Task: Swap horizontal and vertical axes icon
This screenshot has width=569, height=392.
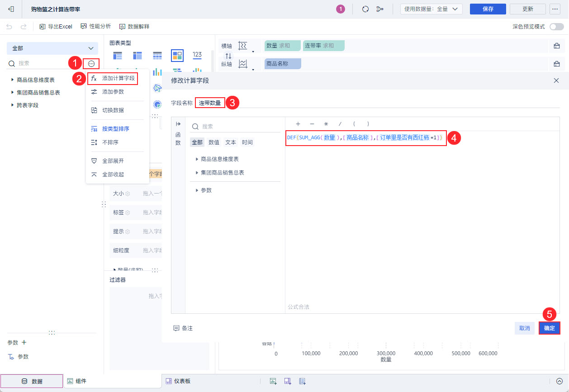Action: pyautogui.click(x=228, y=56)
